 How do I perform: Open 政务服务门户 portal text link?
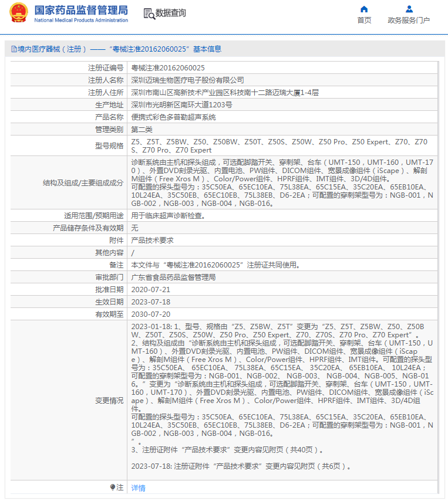(x=409, y=21)
